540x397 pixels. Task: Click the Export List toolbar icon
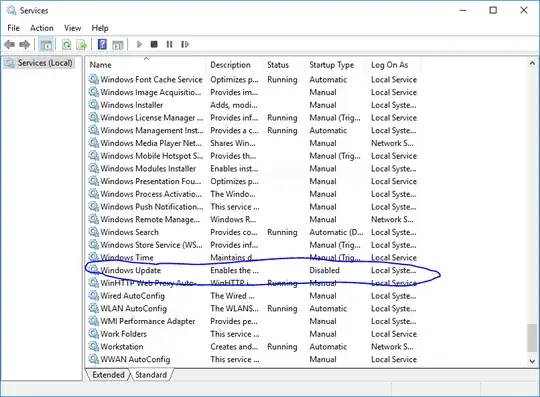(82, 44)
